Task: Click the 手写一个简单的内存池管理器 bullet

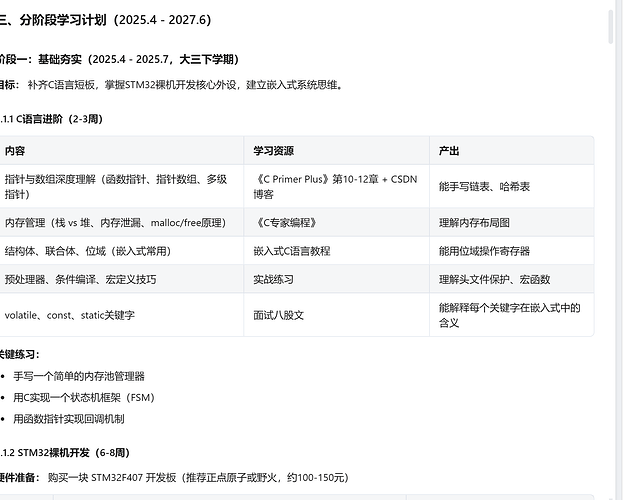Action: 79,376
